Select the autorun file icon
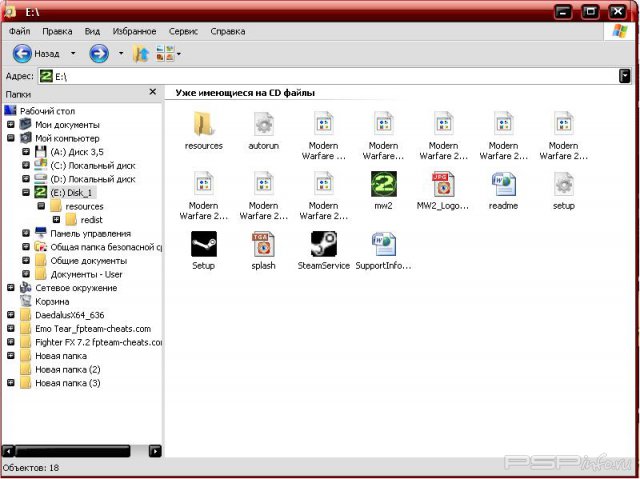Viewport: 640px width, 479px height. (x=263, y=124)
